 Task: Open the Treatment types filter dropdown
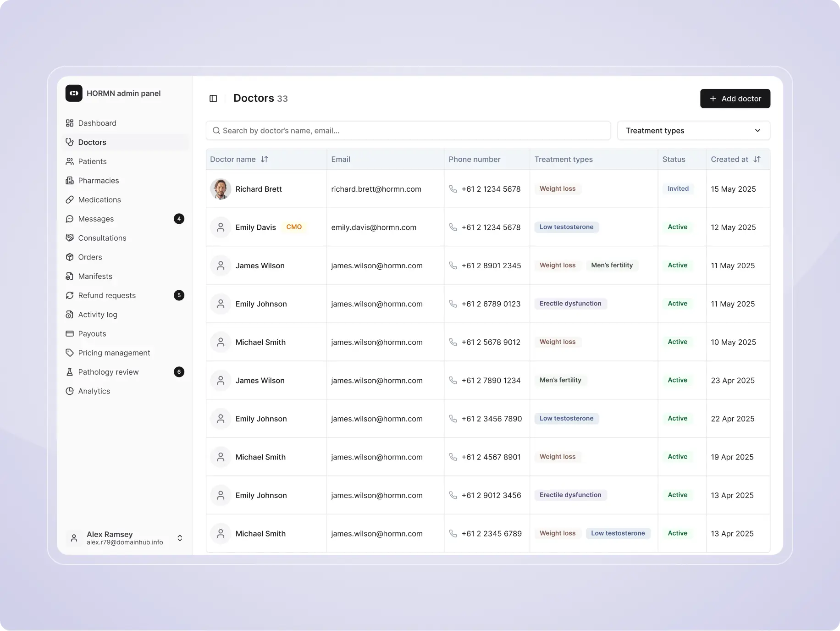coord(693,131)
